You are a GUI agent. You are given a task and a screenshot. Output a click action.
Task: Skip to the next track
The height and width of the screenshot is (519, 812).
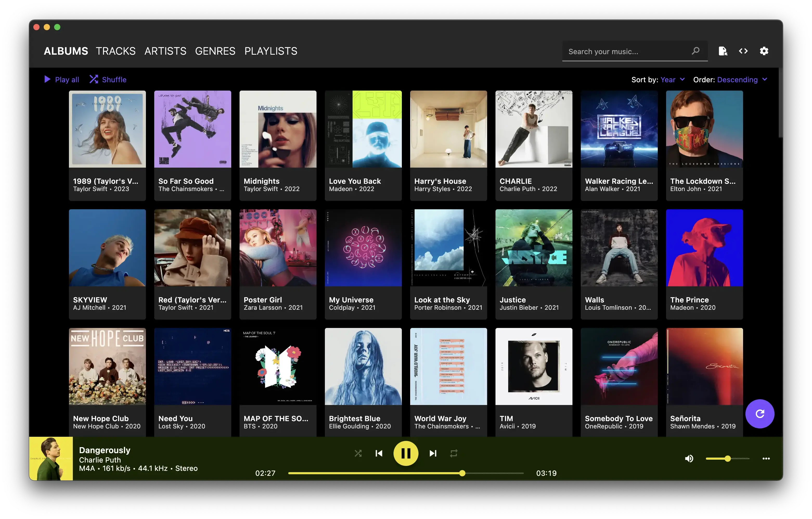433,453
